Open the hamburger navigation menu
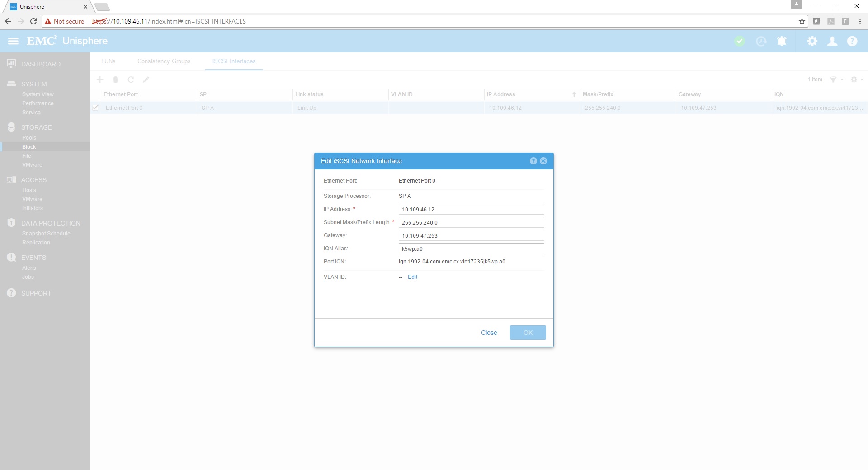 click(14, 41)
